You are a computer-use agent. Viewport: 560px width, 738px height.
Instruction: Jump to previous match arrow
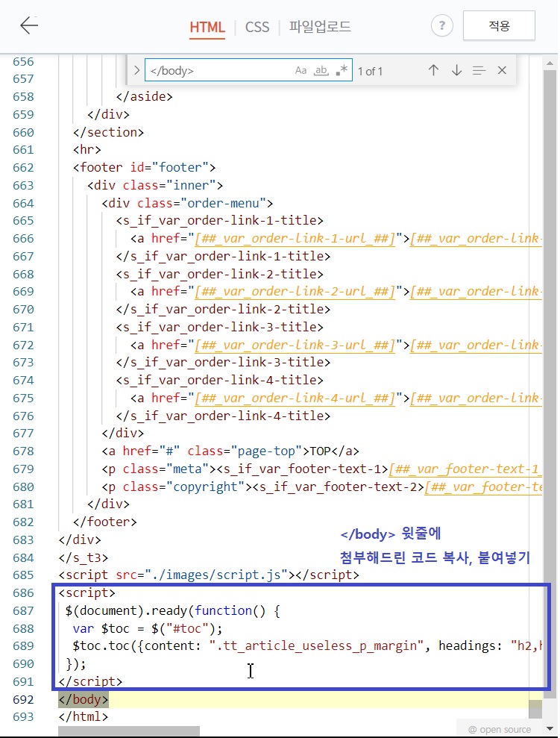(433, 71)
